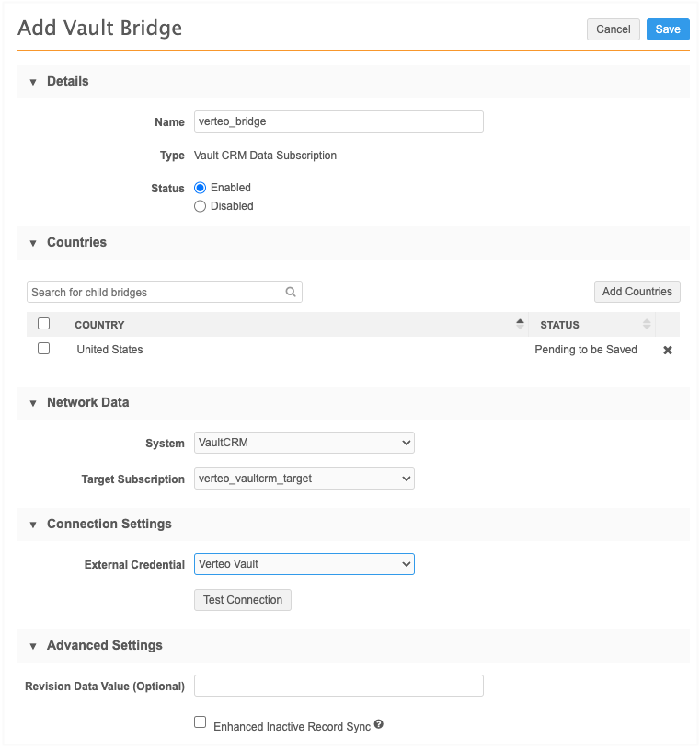
Task: Open the External Credential dropdown
Action: pos(304,564)
